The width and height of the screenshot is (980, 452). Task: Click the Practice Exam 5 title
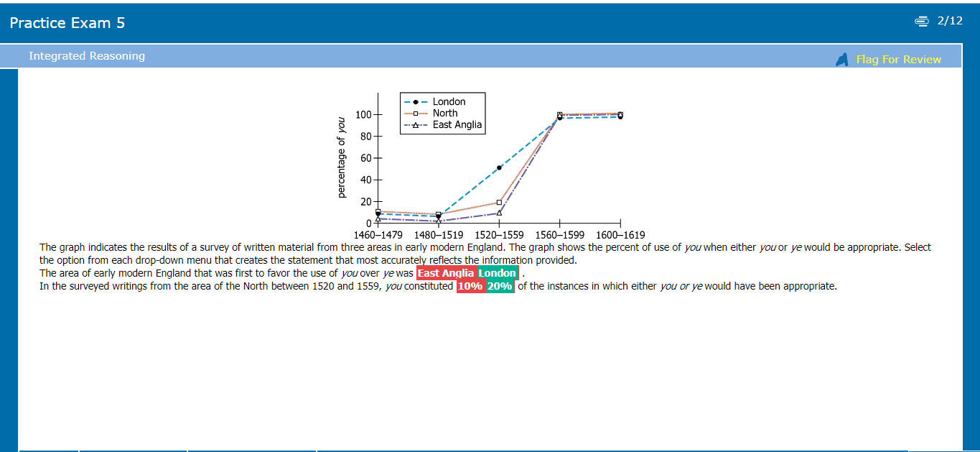point(67,23)
